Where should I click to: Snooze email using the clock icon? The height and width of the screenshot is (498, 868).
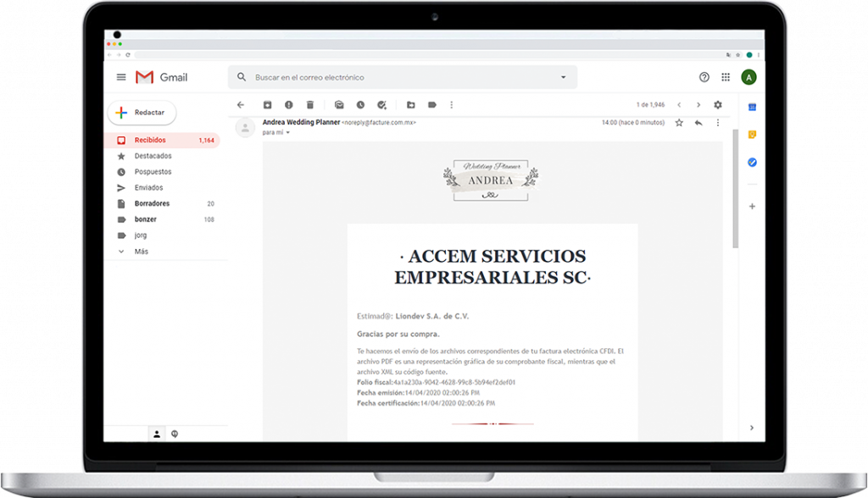[360, 105]
